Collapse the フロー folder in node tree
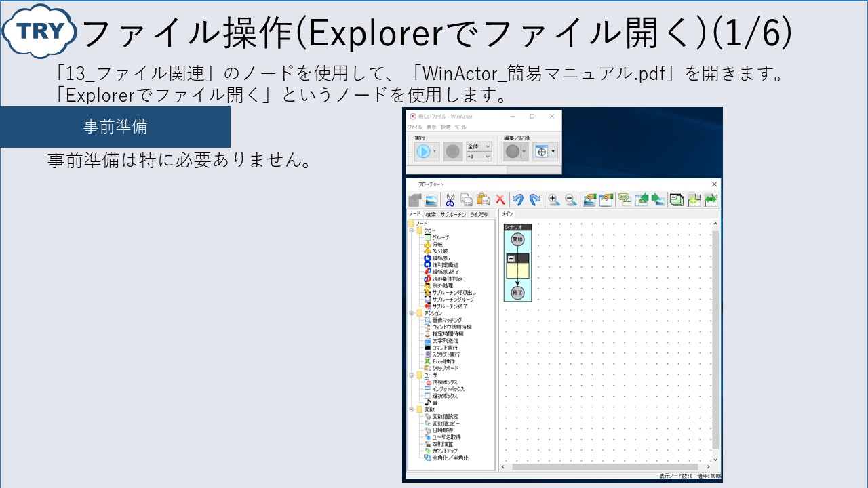The image size is (868, 488). coord(411,230)
